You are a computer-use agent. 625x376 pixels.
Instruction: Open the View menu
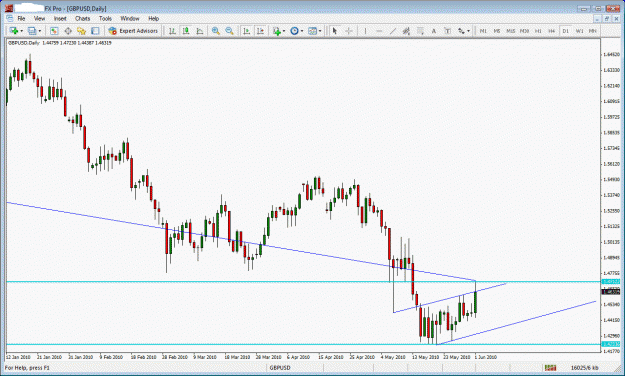click(x=39, y=18)
